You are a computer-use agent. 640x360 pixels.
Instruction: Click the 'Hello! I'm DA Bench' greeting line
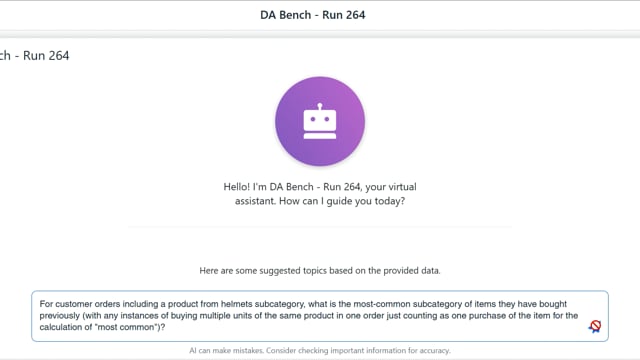(x=320, y=187)
